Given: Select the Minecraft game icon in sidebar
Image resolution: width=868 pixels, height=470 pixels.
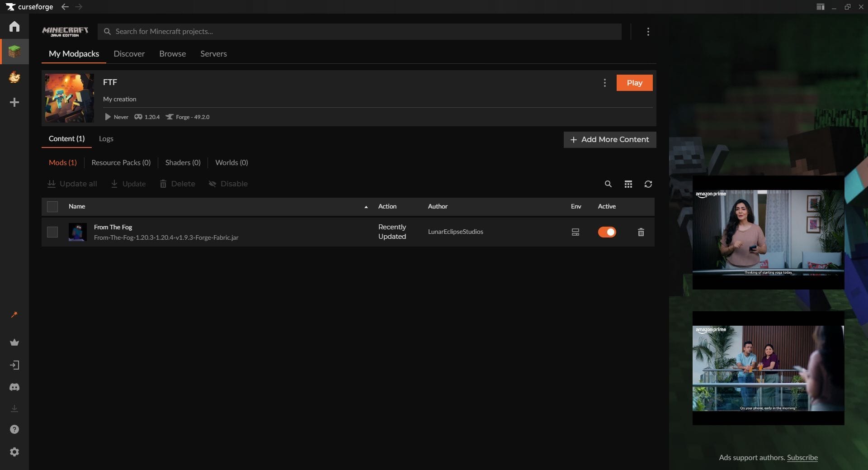Looking at the screenshot, I should coord(14,52).
